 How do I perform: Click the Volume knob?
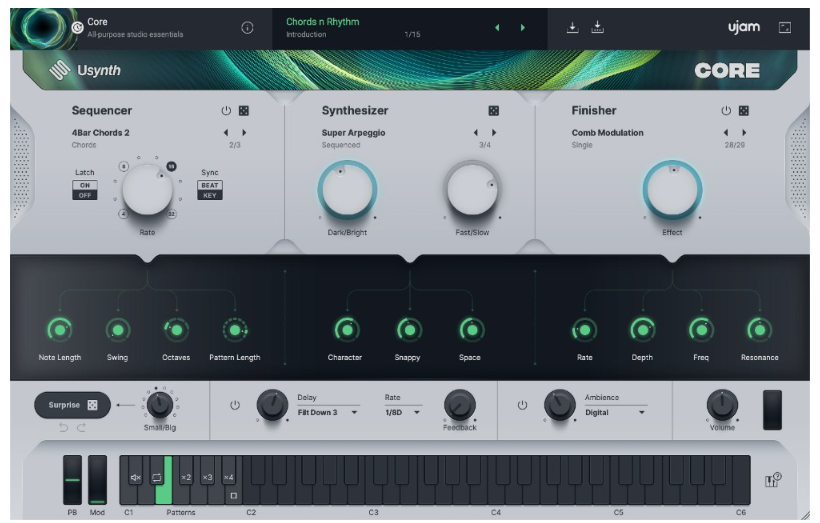722,404
